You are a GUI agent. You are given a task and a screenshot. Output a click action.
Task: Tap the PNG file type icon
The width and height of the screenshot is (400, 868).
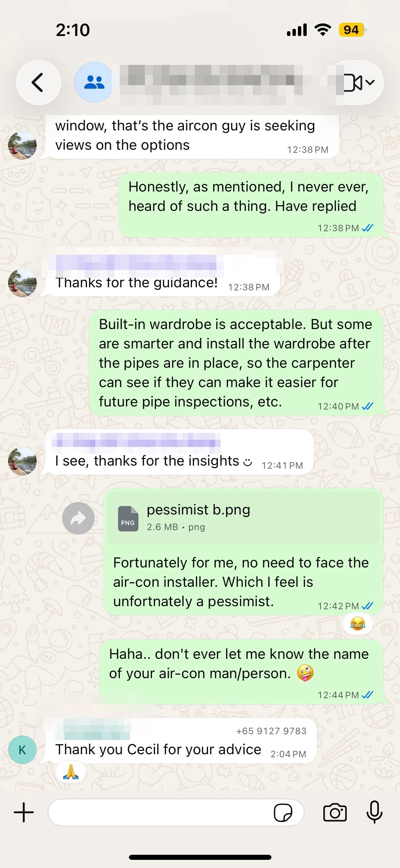tap(128, 519)
